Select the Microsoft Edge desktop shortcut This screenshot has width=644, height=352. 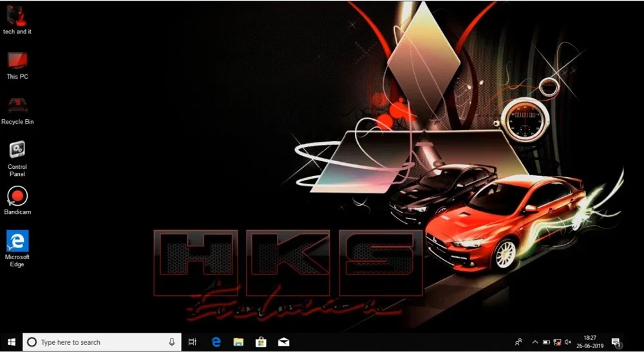pyautogui.click(x=17, y=249)
